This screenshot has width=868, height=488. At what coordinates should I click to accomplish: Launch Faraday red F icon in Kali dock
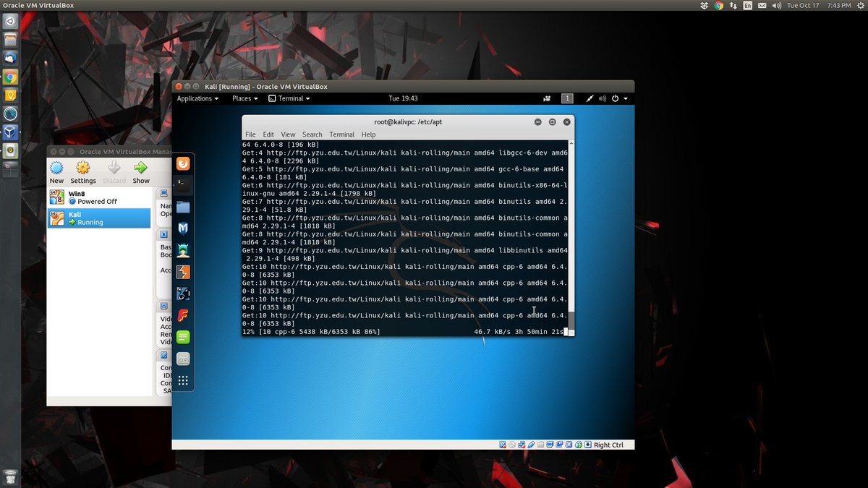point(183,315)
